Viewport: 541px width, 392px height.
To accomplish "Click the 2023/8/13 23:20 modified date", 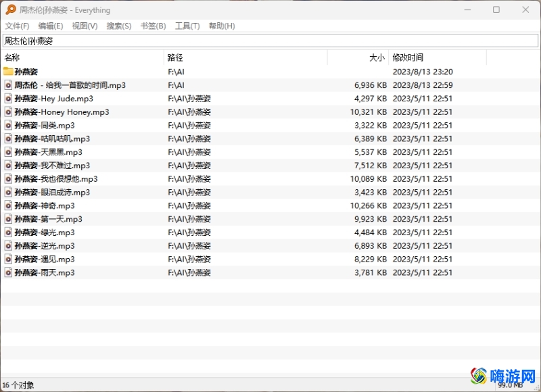I will 423,72.
